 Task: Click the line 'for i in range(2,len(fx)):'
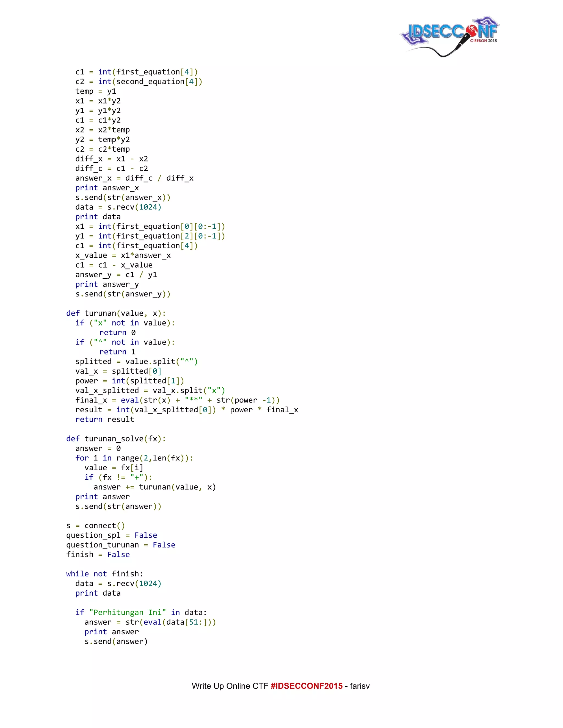134,458
